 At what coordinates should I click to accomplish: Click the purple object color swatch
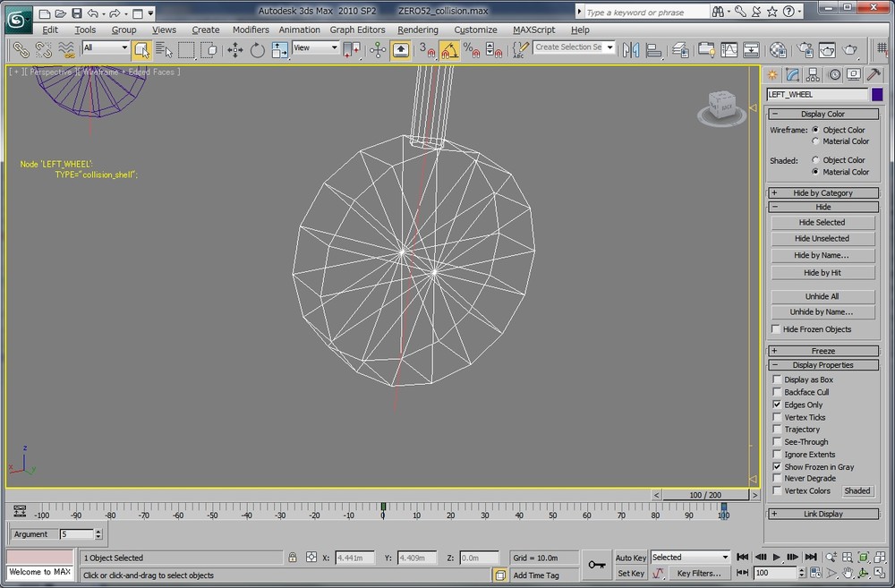(877, 94)
